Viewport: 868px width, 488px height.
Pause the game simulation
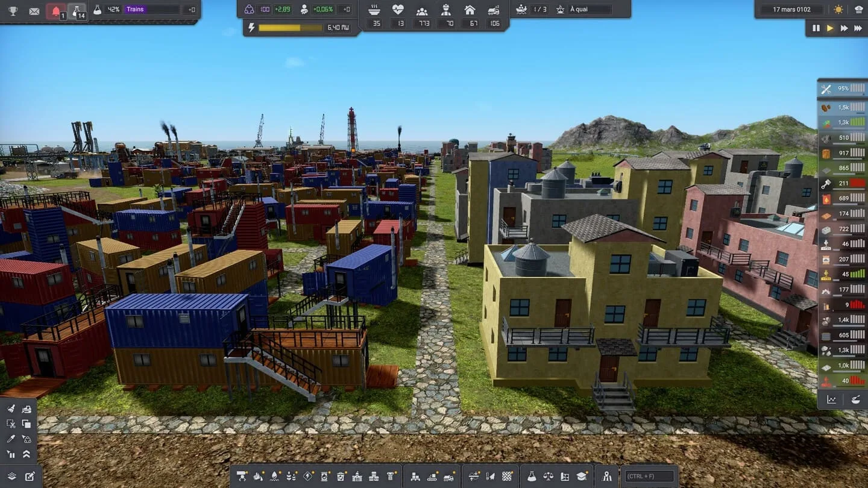tap(816, 28)
